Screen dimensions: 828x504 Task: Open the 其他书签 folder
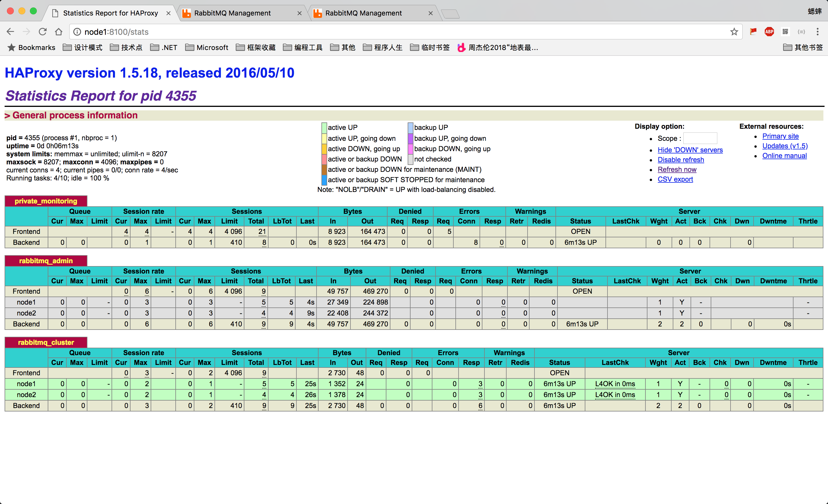pyautogui.click(x=803, y=47)
